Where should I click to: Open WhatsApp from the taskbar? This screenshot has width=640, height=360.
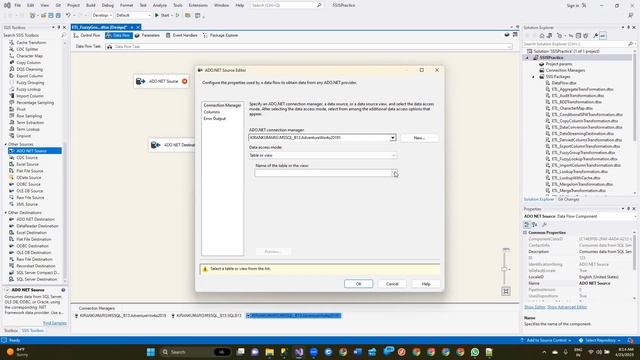(x=475, y=352)
